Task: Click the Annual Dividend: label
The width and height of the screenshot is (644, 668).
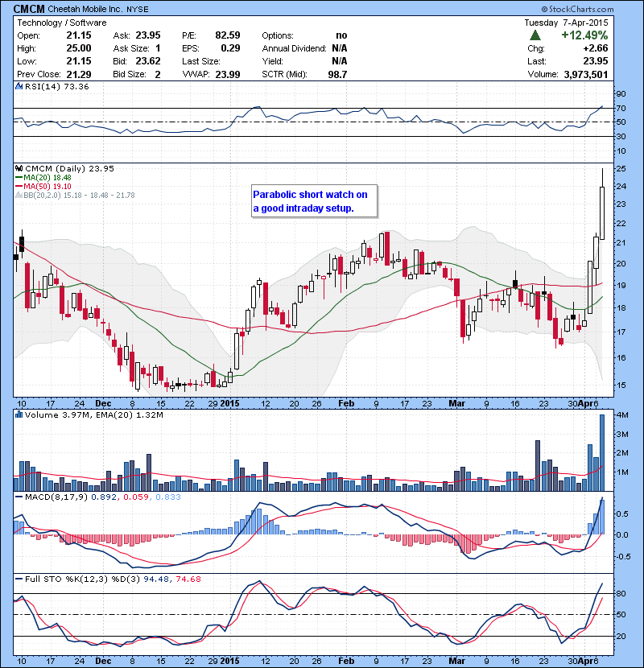Action: click(294, 48)
